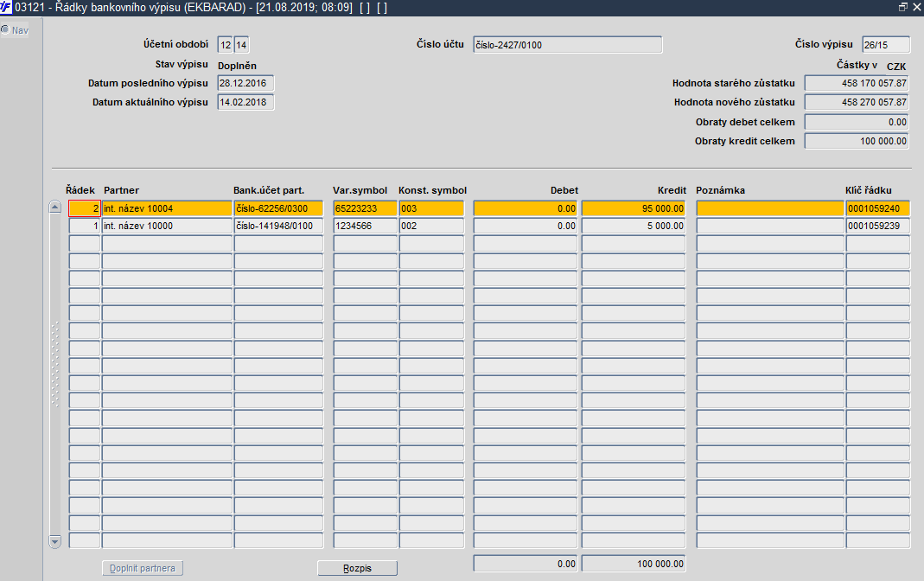Click Var.symbol field 1234566
The width and height of the screenshot is (924, 581).
point(366,226)
